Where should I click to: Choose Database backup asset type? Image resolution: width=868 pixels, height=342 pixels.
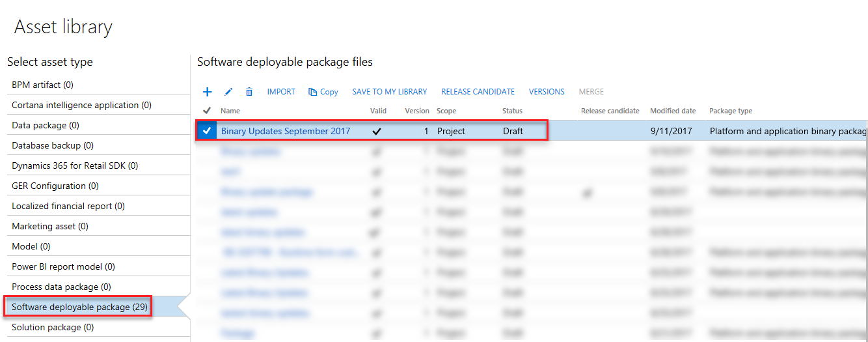pyautogui.click(x=53, y=145)
